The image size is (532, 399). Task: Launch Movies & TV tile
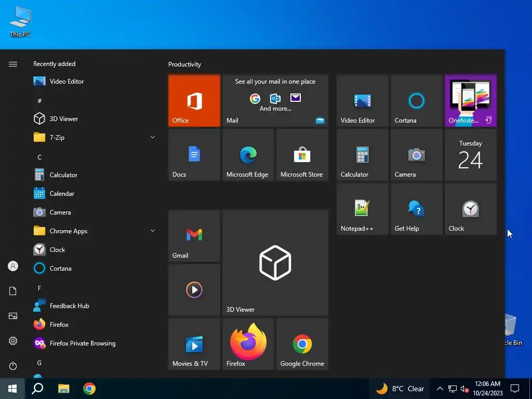click(194, 344)
